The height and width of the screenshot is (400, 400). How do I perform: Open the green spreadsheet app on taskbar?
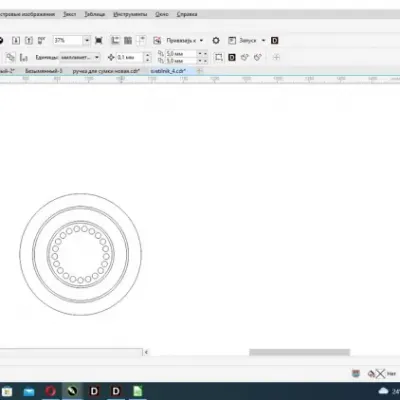137,391
